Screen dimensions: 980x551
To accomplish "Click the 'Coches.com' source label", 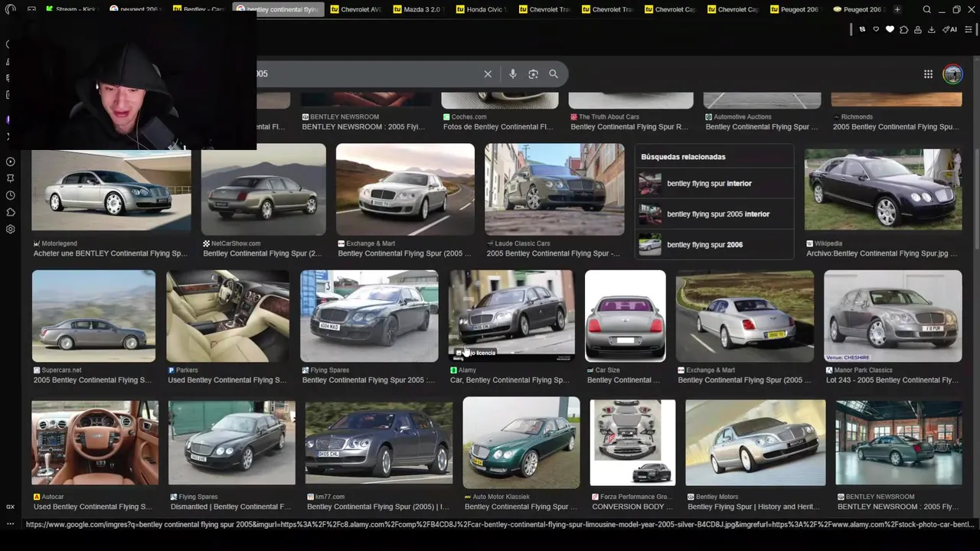I will click(x=469, y=117).
